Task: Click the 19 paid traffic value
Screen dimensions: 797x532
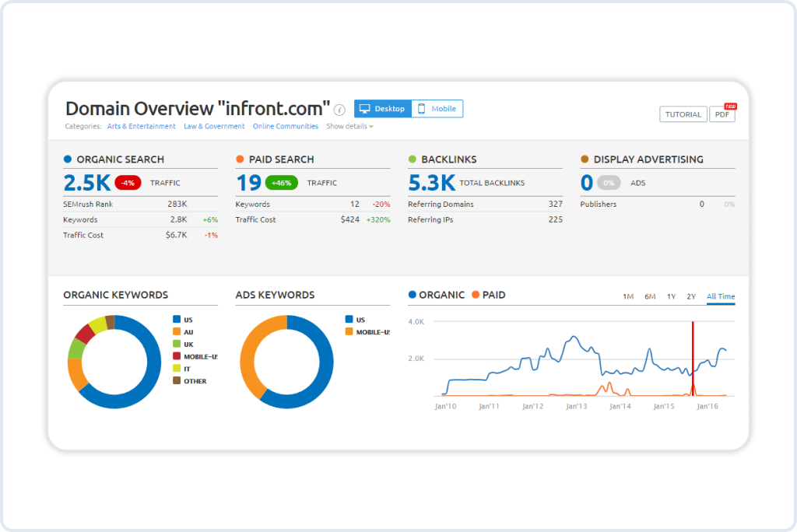Action: [x=249, y=183]
